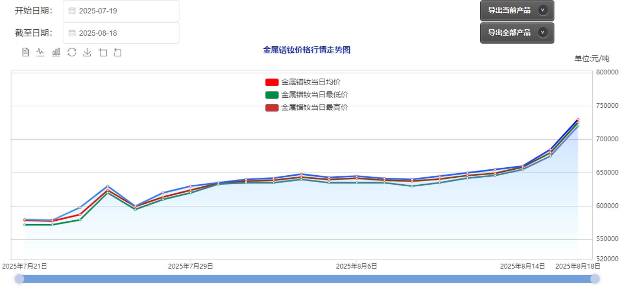Switch chart to line type
Viewport: 644px width, 292px height.
point(41,52)
